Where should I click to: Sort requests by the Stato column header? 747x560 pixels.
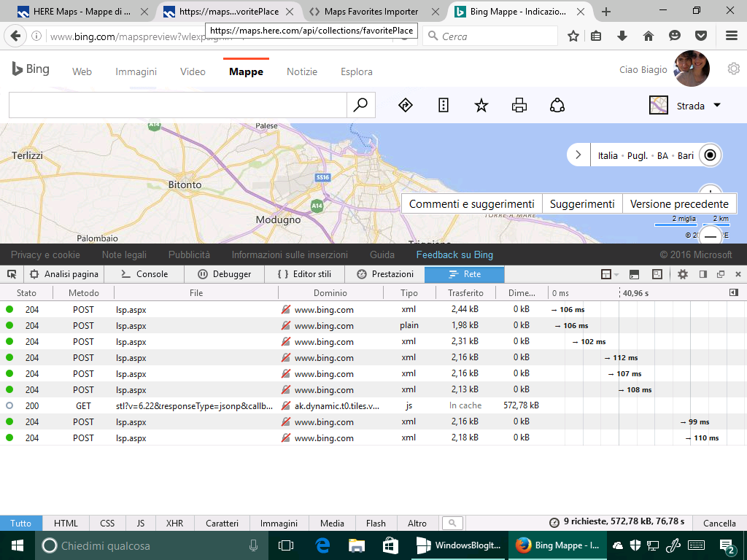click(x=26, y=293)
